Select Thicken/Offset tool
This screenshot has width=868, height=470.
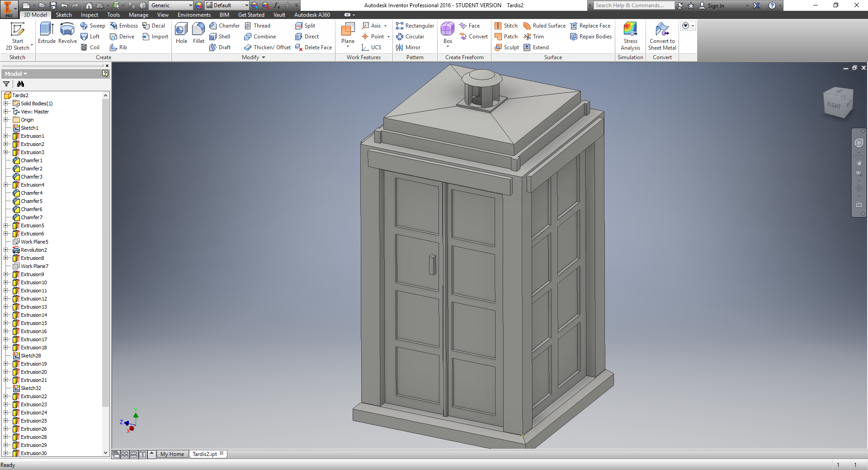(267, 47)
